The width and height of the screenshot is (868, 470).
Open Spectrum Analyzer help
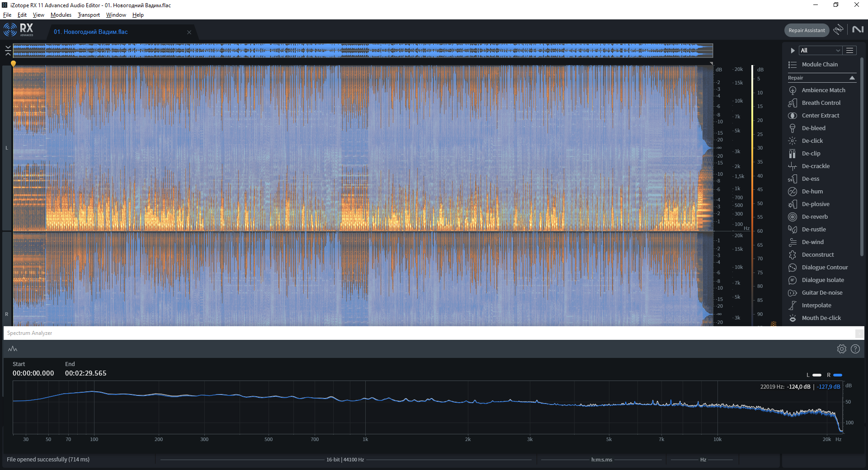pos(855,349)
